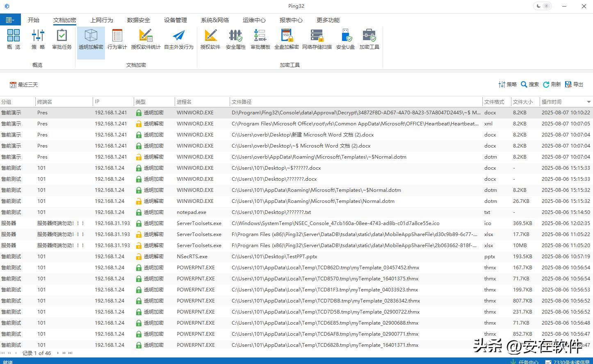Click the 搜索 button

click(x=529, y=84)
